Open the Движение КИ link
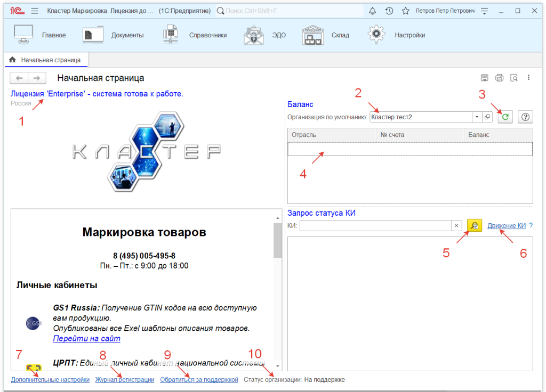The width and height of the screenshot is (546, 392). click(507, 225)
